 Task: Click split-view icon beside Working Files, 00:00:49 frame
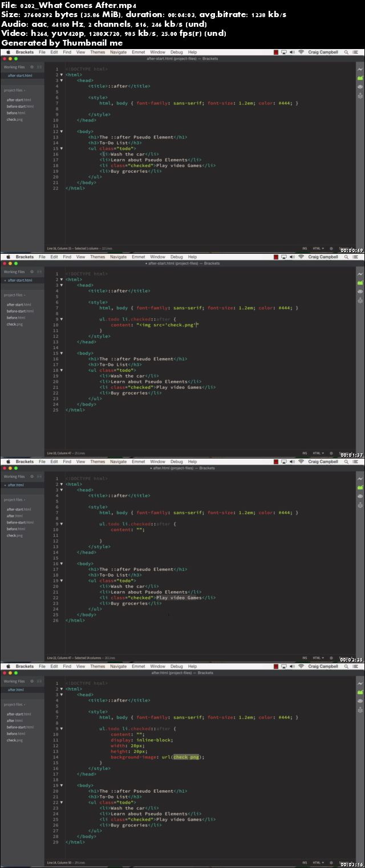click(x=39, y=67)
